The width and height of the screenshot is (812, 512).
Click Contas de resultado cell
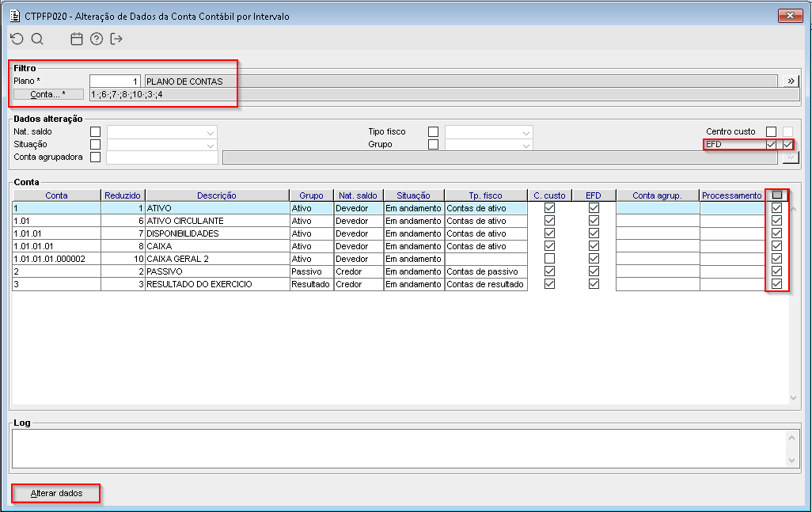486,284
